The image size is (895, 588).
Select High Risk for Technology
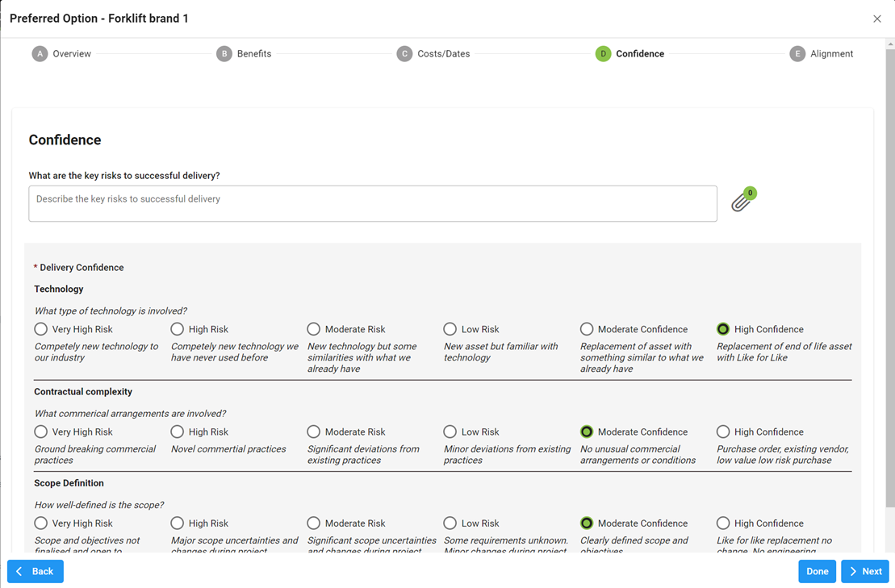[177, 329]
